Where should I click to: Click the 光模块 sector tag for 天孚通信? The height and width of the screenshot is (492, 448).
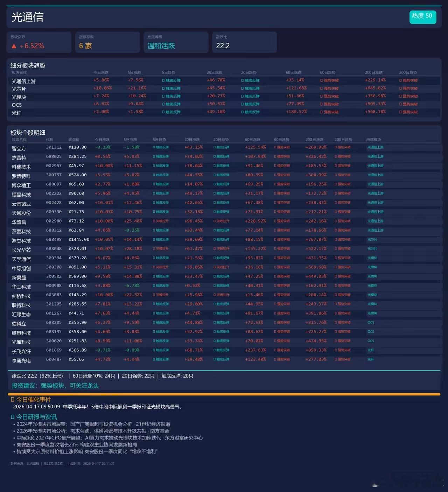tap(372, 258)
